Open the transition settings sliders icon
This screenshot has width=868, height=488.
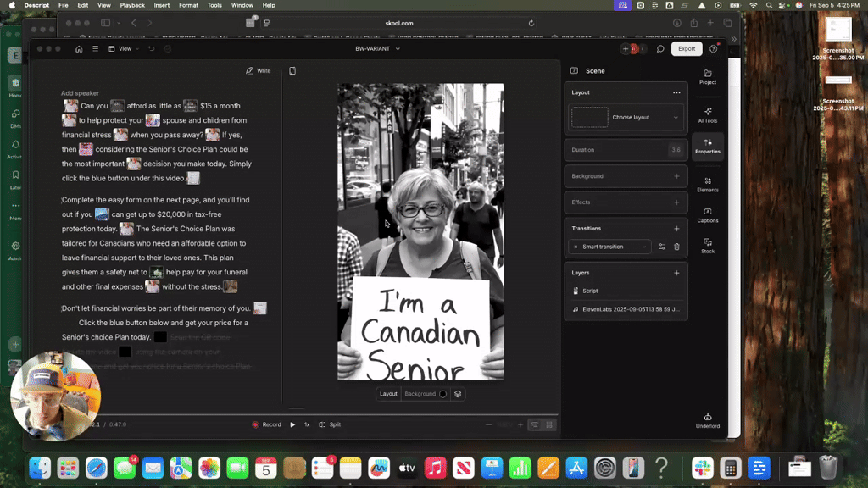[x=661, y=247]
